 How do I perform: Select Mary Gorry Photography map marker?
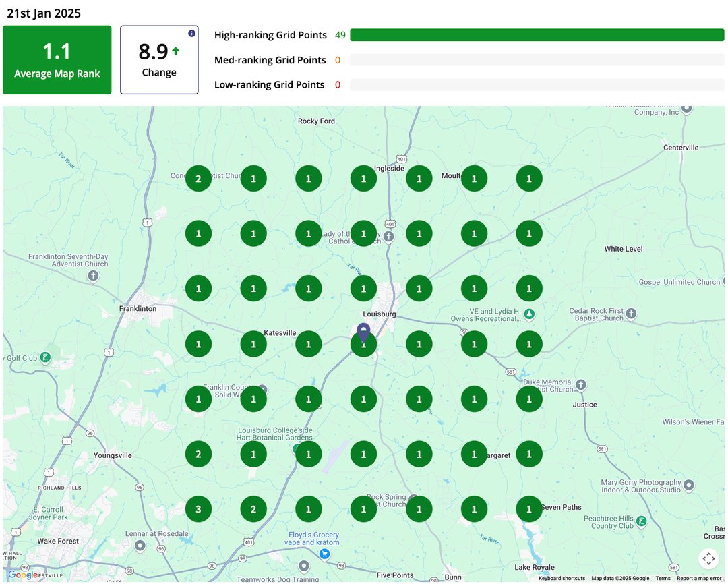688,485
